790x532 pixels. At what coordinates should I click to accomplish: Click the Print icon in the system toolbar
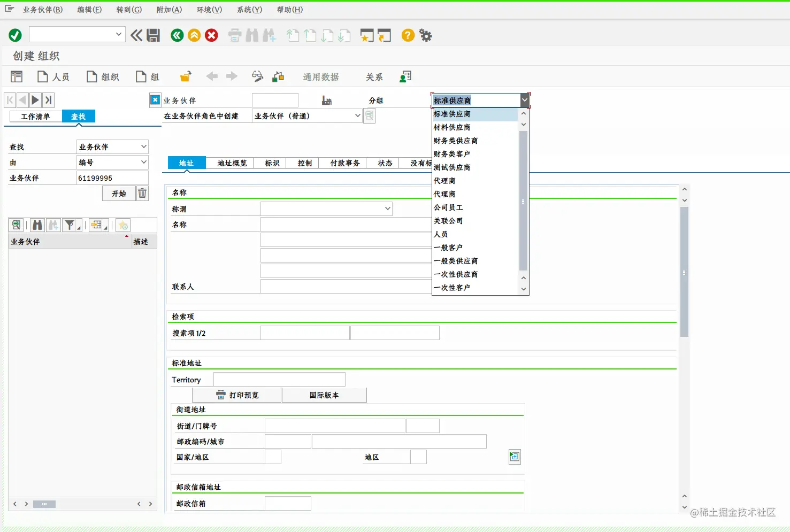pyautogui.click(x=235, y=35)
